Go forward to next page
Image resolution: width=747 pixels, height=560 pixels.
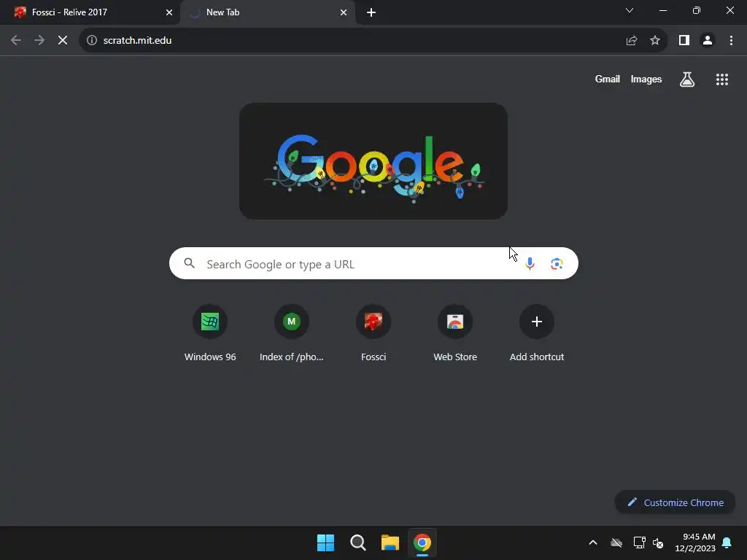coord(39,41)
